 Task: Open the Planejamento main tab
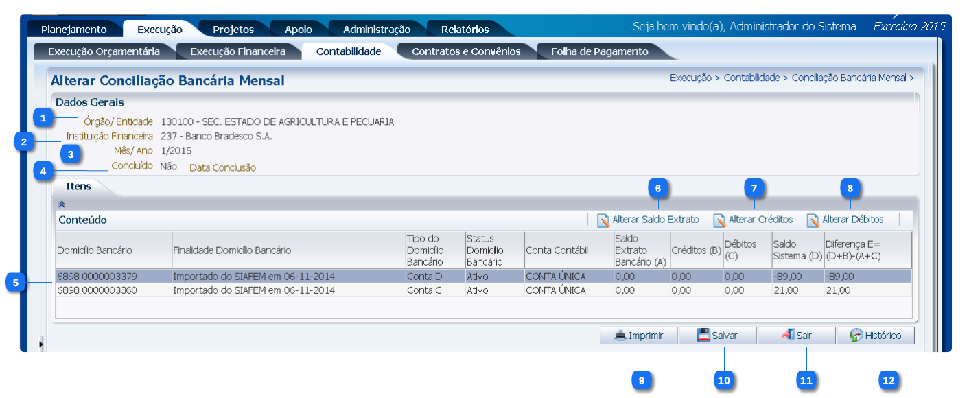coord(73,30)
